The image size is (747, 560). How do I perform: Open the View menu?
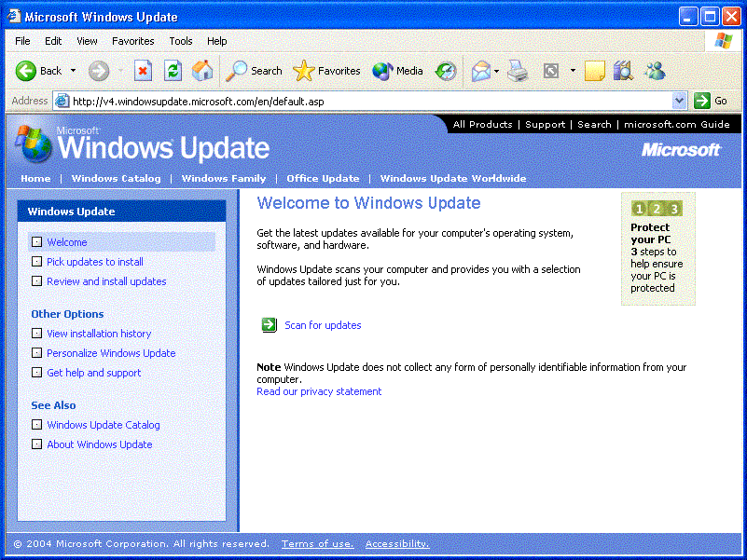[87, 41]
